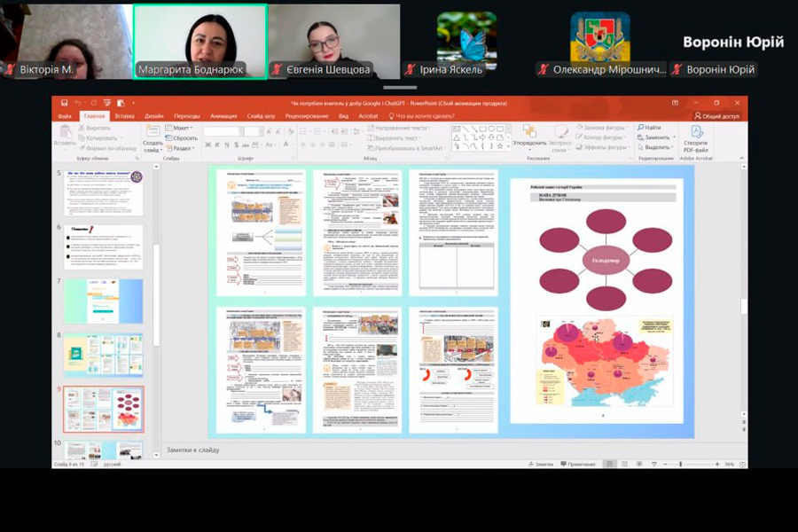Select the triangle shape in shapes gallery
This screenshot has width=798, height=532.
457,138
